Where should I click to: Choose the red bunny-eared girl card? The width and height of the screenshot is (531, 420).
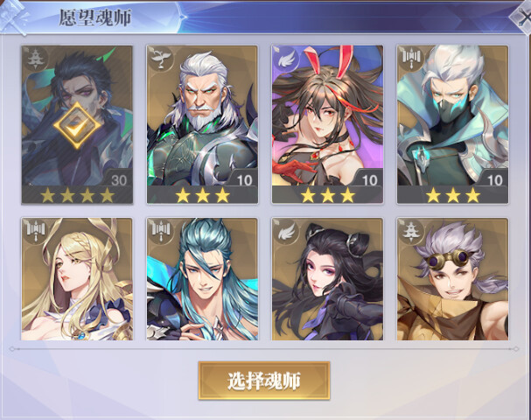pyautogui.click(x=327, y=124)
